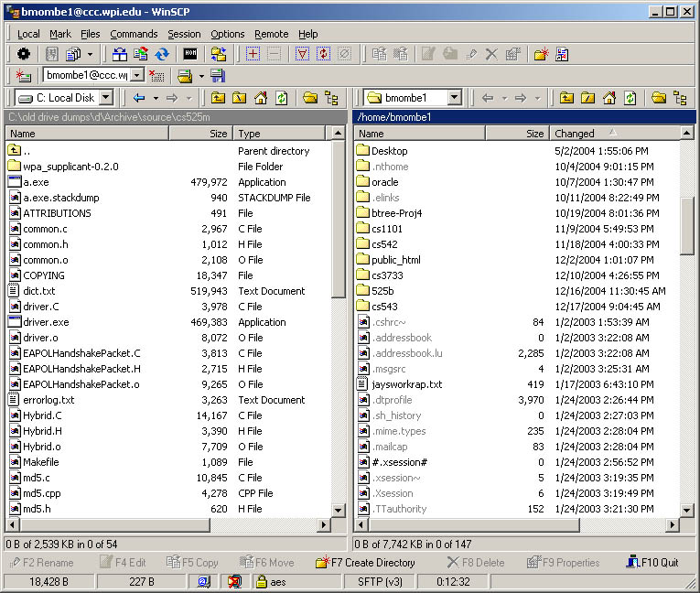Screen dimensions: 700x593
Task: Click the remote panel horizontal scrollbar right arrow
Action: pos(672,524)
